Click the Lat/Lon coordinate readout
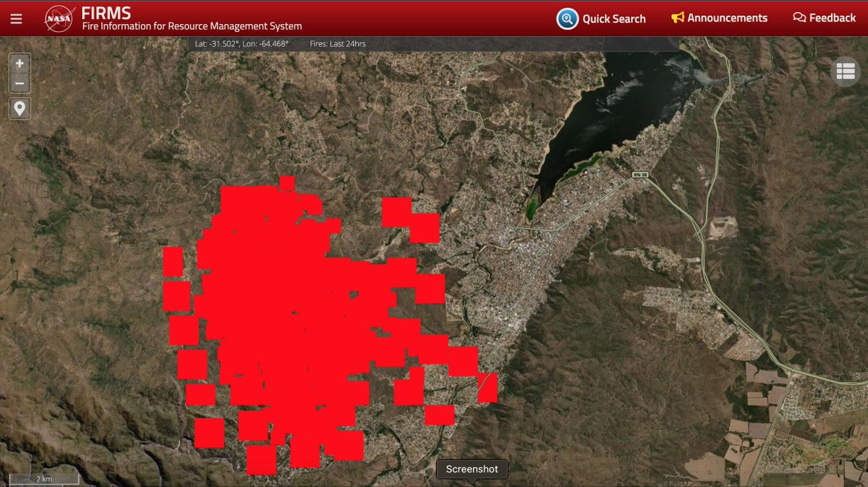 (x=241, y=43)
